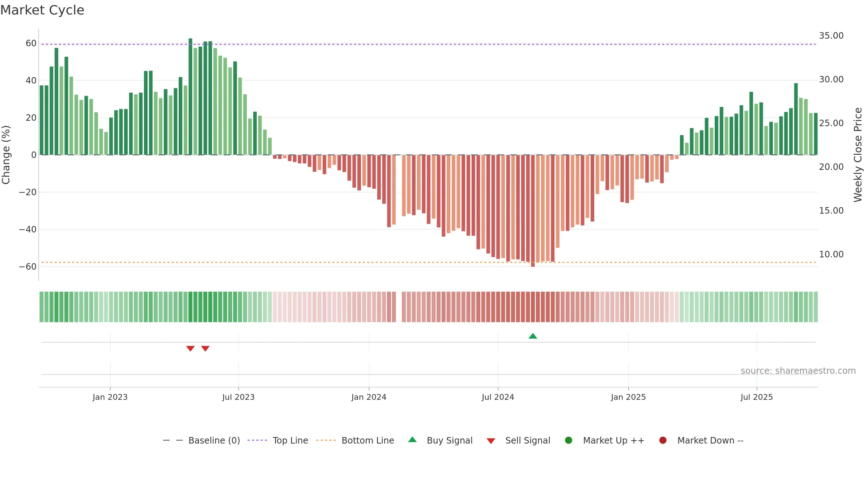
Task: Click the −60 tick on Change axis
Action: pos(27,267)
